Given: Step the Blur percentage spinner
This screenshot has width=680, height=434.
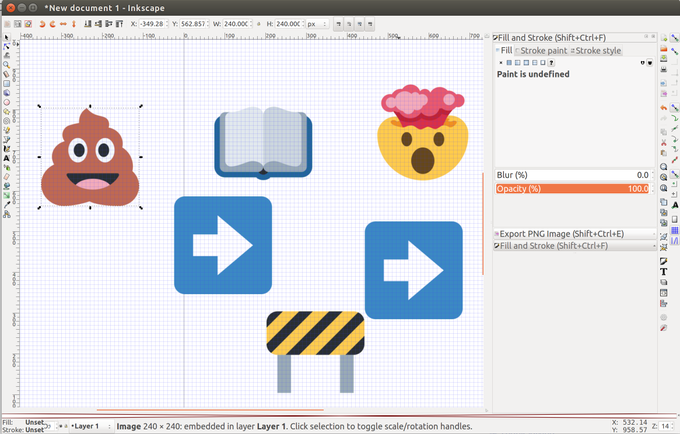Looking at the screenshot, I should [652, 175].
